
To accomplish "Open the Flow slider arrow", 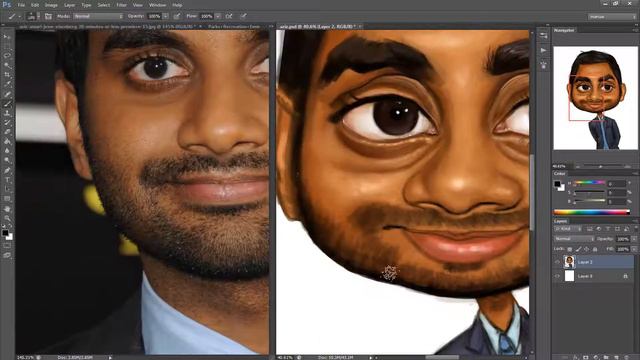I will pos(218,16).
